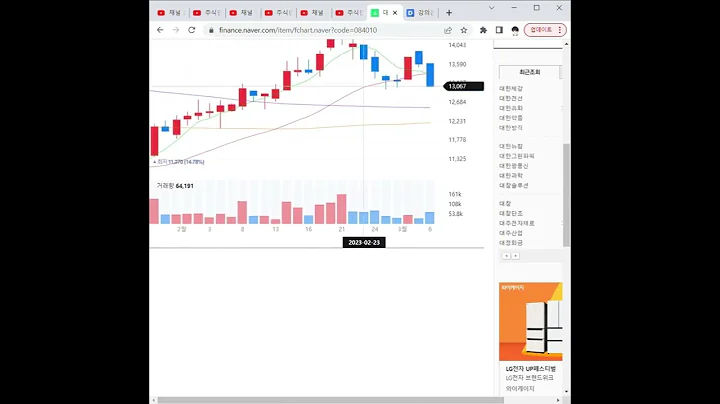The image size is (720, 404).
Task: Click the 13,067 current price label
Action: click(464, 86)
